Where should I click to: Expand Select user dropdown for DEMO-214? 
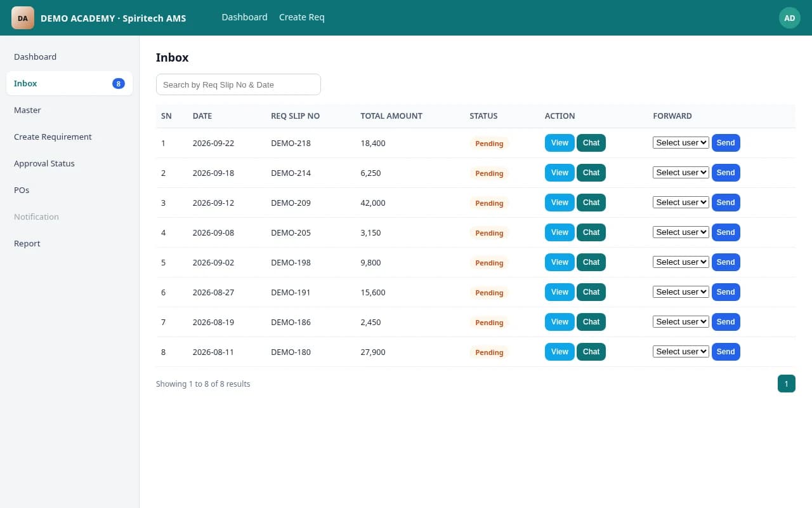coord(681,173)
